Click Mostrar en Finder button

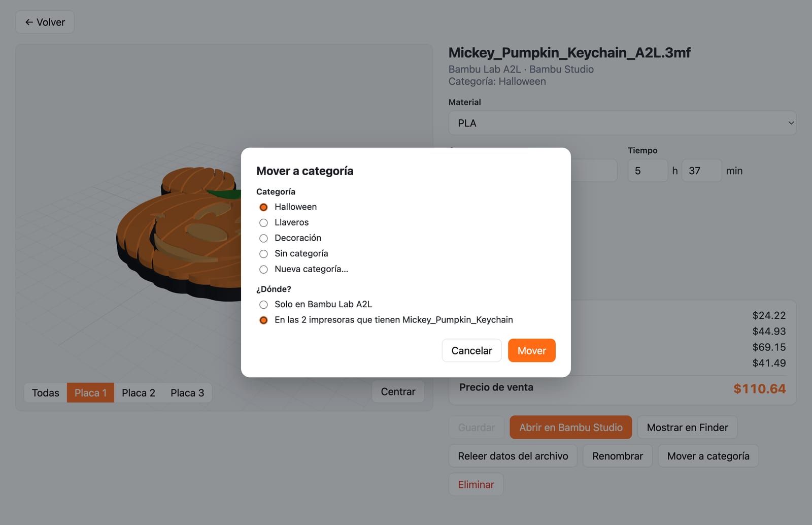(x=687, y=428)
